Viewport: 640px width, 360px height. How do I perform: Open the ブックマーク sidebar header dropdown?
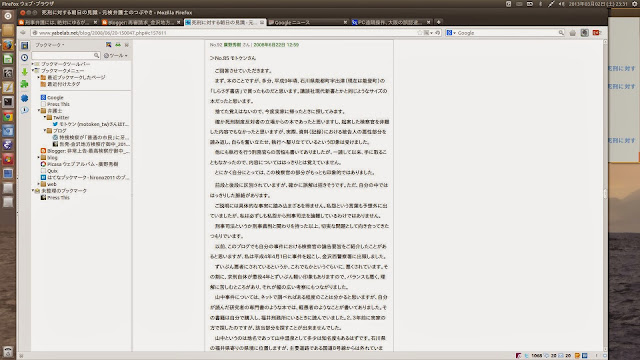point(49,45)
